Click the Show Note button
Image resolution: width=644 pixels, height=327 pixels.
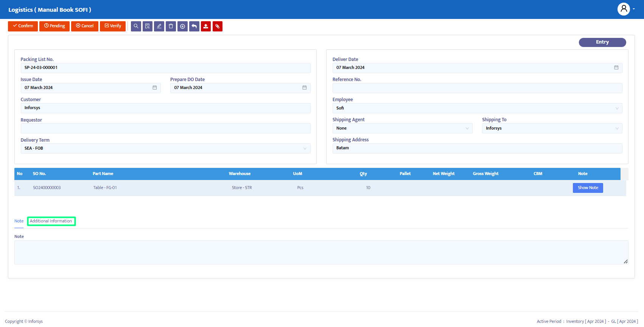[x=588, y=188]
